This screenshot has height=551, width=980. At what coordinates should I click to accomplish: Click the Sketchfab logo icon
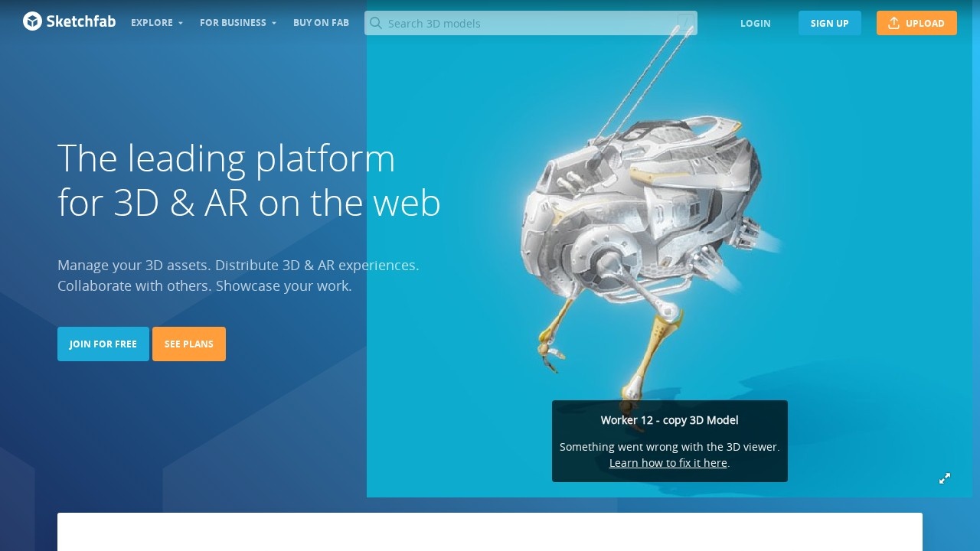31,21
